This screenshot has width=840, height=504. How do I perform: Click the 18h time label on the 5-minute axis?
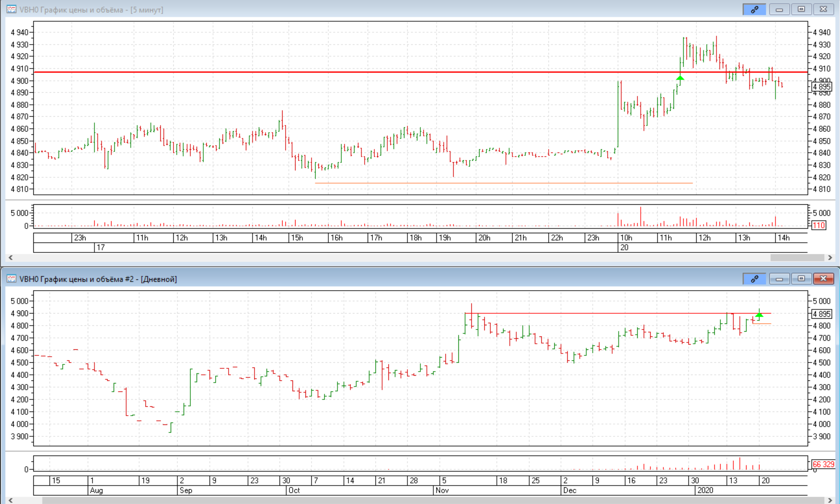[416, 238]
